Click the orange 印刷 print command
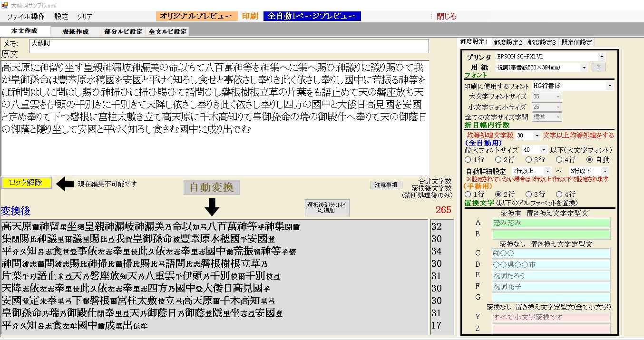Viewport: 644px width, 340px height. point(250,16)
